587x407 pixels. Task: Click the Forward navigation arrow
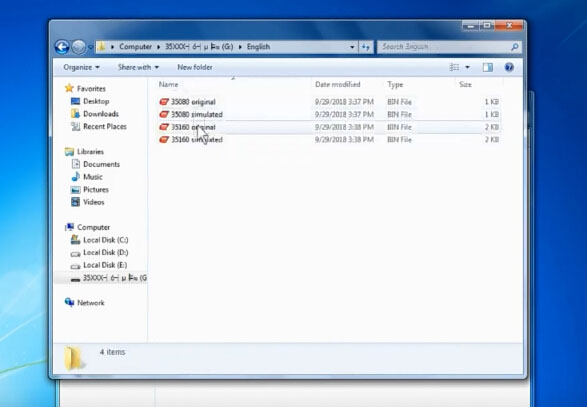[x=79, y=47]
